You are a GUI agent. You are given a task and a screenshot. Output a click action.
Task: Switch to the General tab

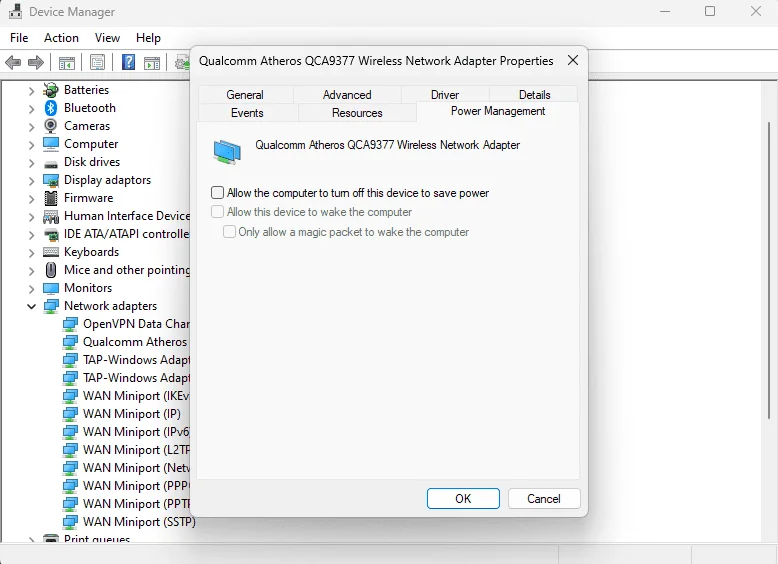(245, 95)
